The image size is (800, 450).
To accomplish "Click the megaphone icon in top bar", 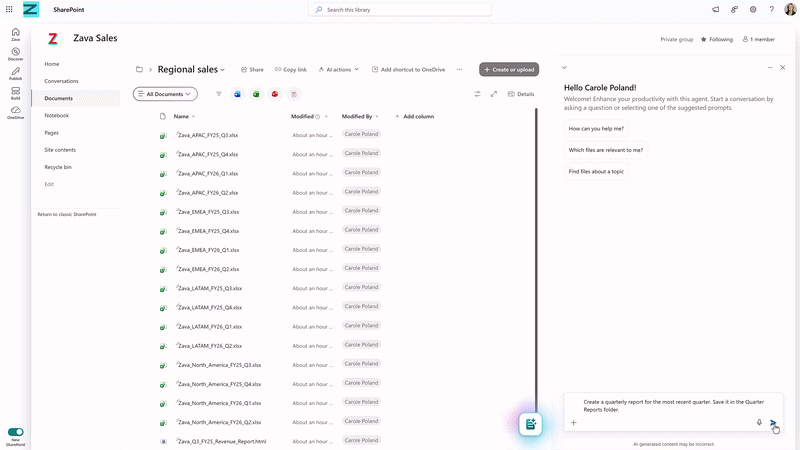I will click(715, 9).
